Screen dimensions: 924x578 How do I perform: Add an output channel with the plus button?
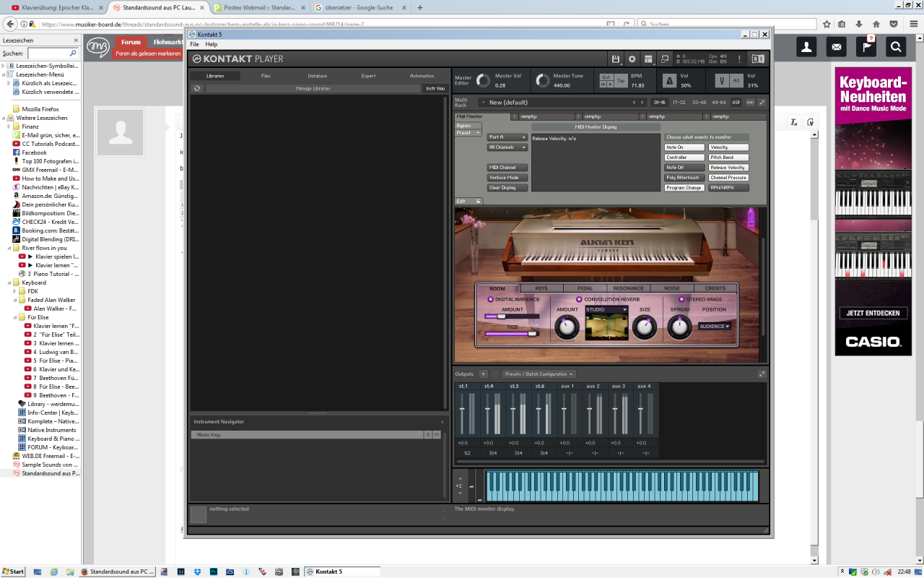click(x=484, y=374)
